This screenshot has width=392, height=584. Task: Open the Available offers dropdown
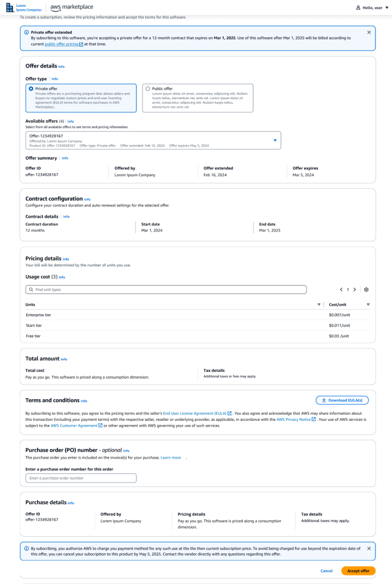[x=274, y=140]
